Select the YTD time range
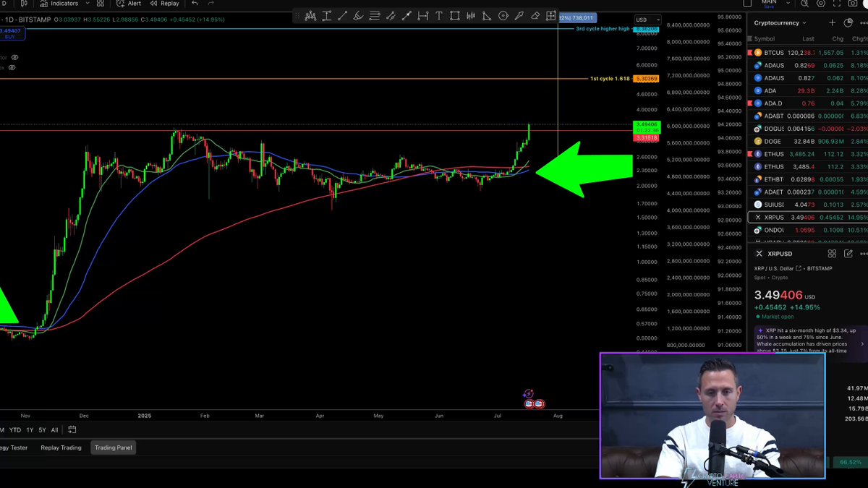 tap(14, 430)
